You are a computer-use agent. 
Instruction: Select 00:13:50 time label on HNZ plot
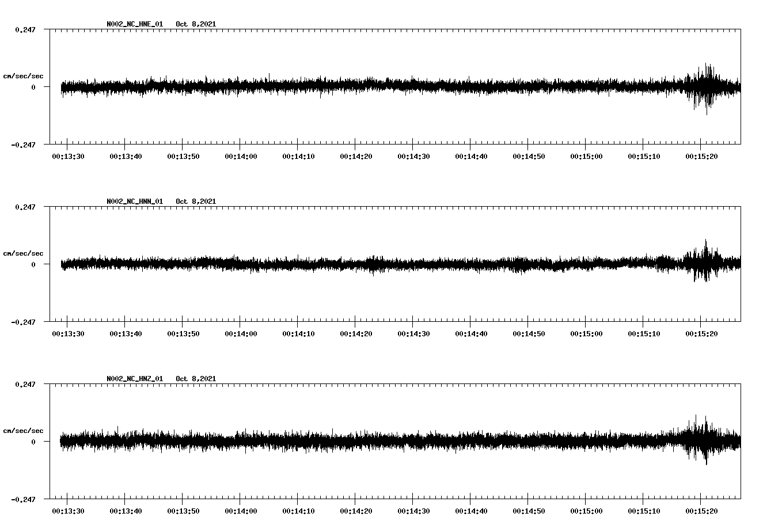pos(183,511)
